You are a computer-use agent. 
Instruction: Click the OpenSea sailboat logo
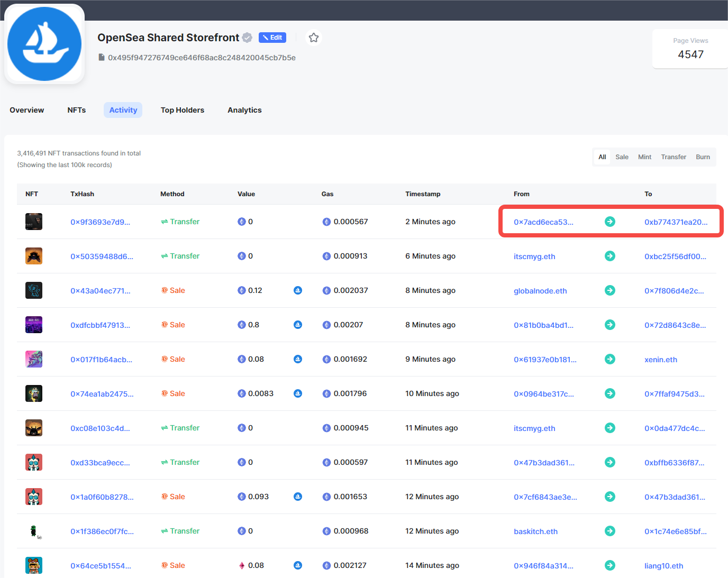tap(44, 44)
